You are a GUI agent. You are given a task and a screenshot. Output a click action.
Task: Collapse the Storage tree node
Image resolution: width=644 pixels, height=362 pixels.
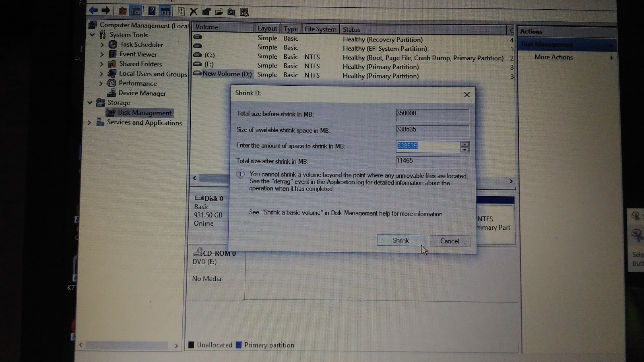coord(90,103)
